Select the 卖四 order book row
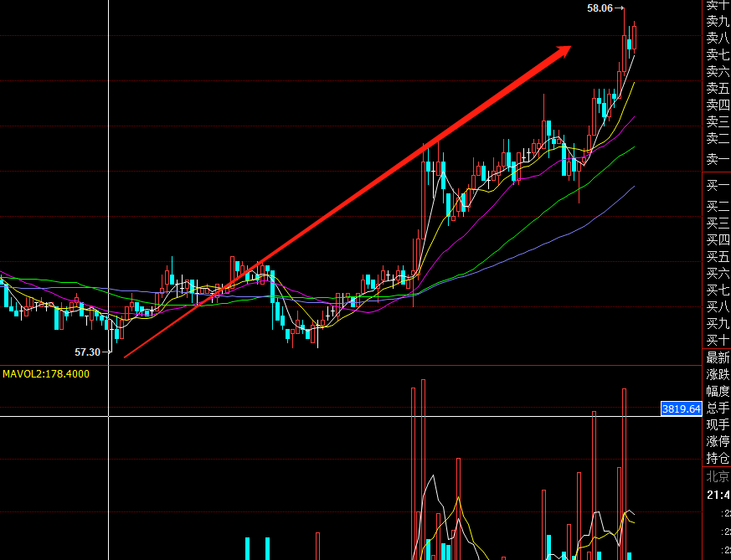 718,105
